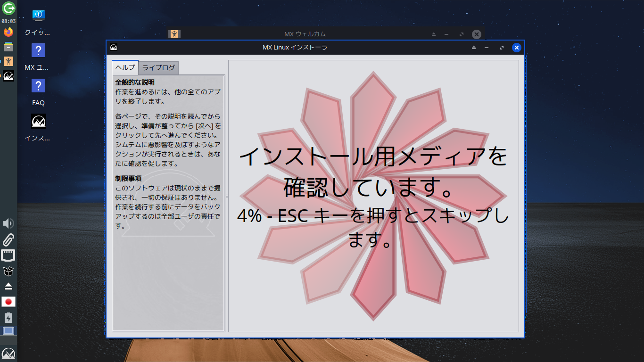Click the 全般的な説明 heading in help
Viewport: 644px width, 362px height.
[x=135, y=82]
